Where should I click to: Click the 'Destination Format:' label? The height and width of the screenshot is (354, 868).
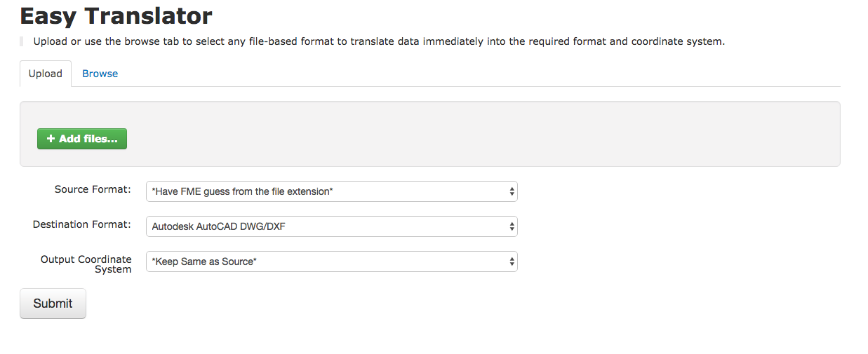[x=82, y=224]
